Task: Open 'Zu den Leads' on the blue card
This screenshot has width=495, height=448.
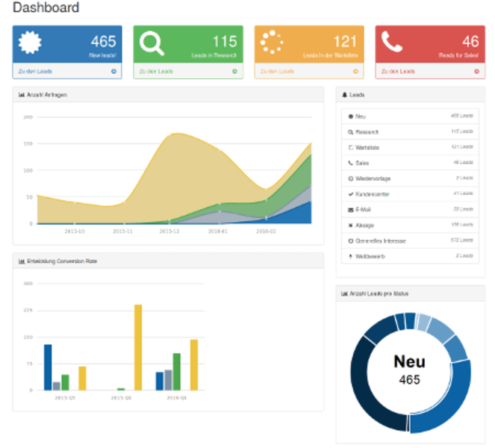Action: (x=35, y=72)
